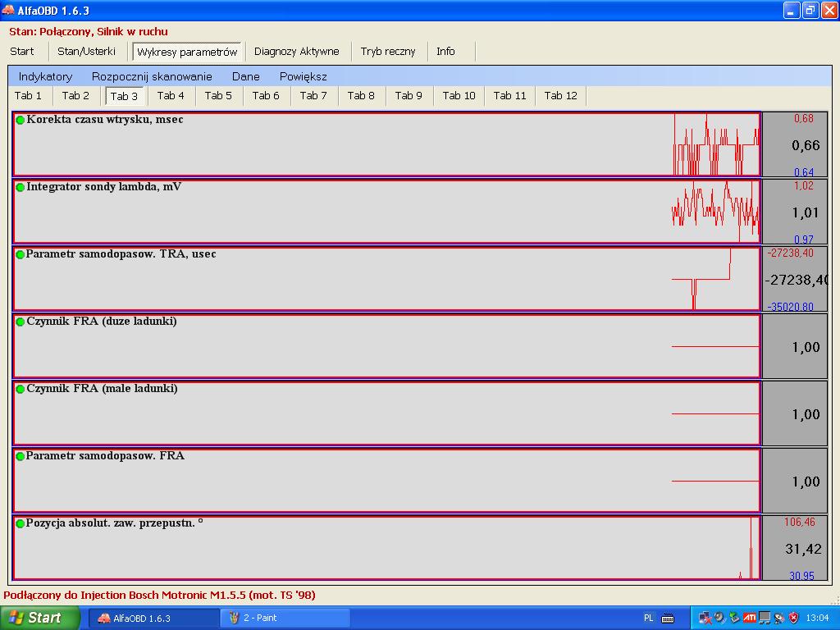Select Tab 7 of parameter graphs
840x630 pixels.
(313, 96)
